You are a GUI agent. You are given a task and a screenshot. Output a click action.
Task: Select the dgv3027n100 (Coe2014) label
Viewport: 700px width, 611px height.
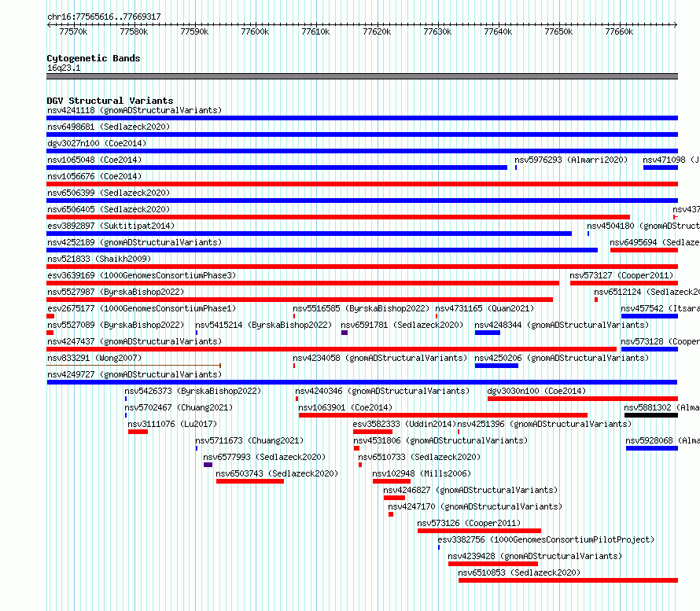(97, 143)
